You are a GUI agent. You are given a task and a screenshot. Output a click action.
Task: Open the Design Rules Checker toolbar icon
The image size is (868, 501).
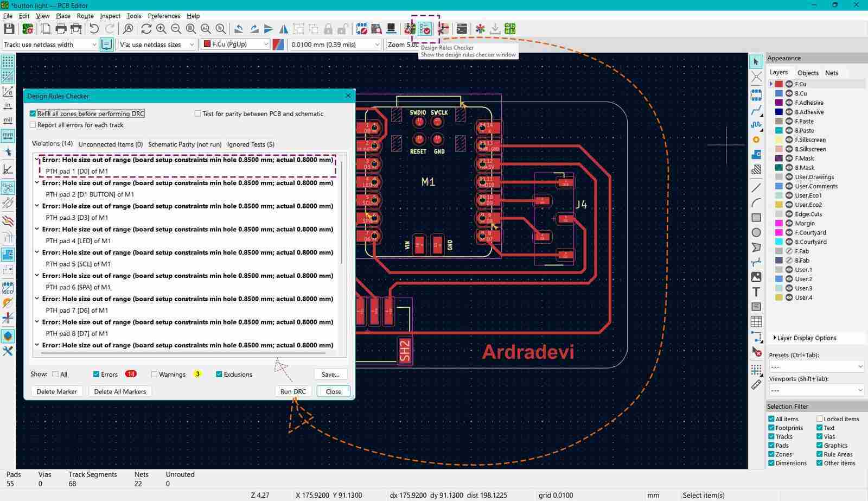(x=424, y=29)
